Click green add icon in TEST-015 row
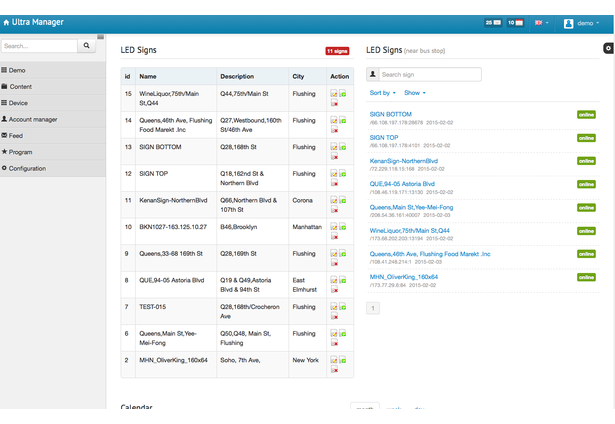 point(342,307)
